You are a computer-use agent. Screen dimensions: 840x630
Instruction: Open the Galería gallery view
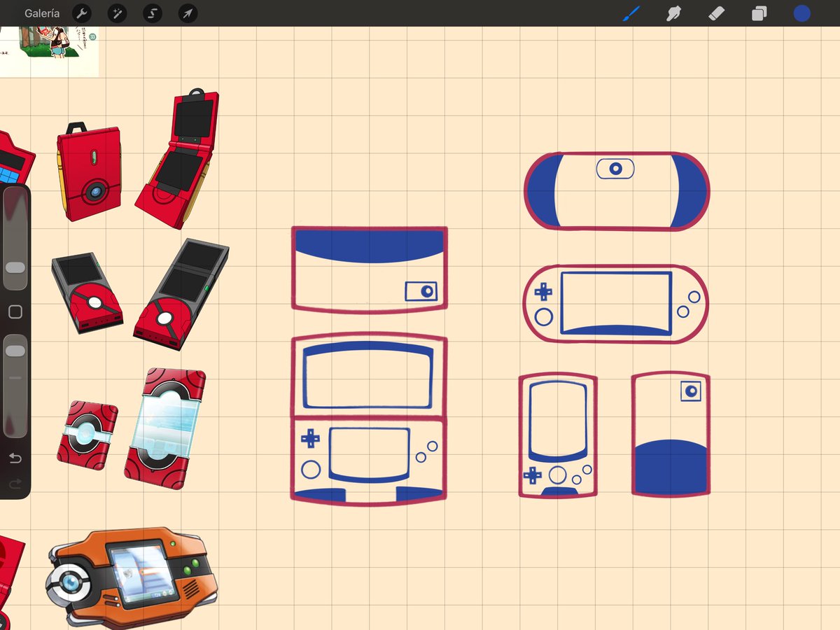(x=42, y=13)
